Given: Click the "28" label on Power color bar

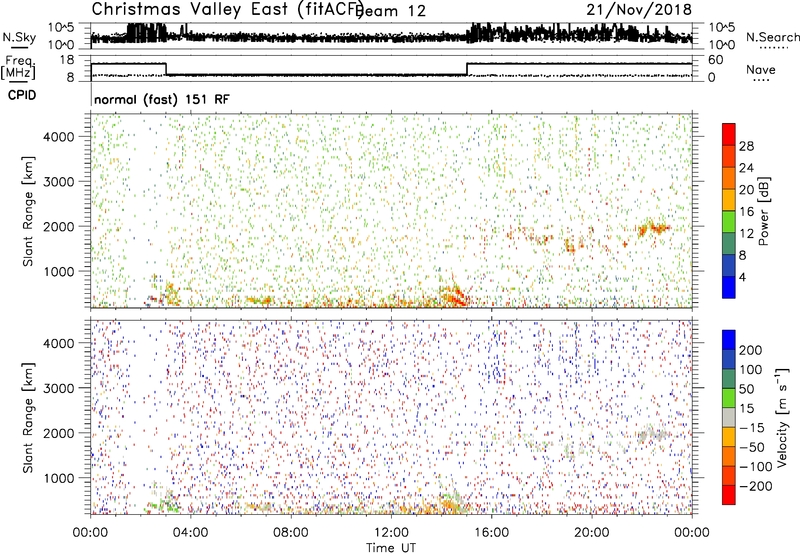Looking at the screenshot, I should (746, 146).
